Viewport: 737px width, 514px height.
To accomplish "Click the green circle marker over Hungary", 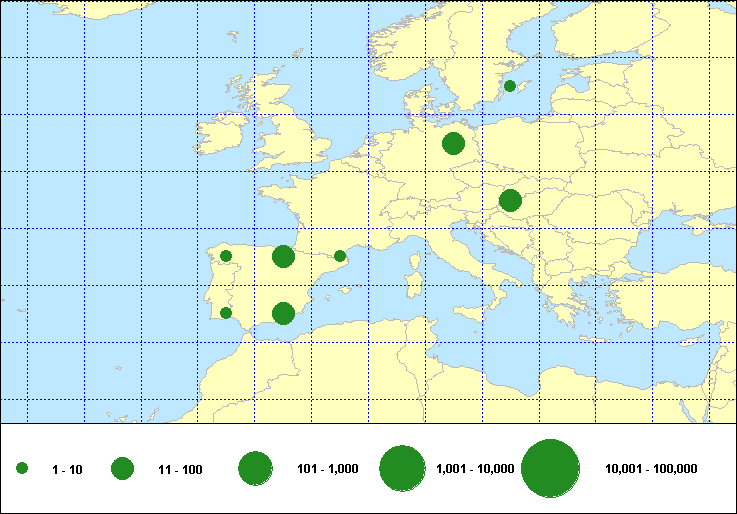I will point(510,200).
